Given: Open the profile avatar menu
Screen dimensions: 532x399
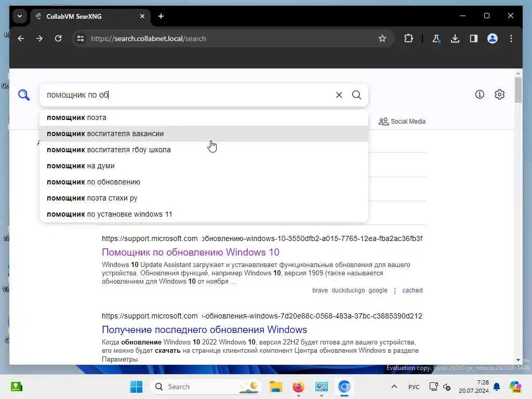Looking at the screenshot, I should click(x=493, y=38).
